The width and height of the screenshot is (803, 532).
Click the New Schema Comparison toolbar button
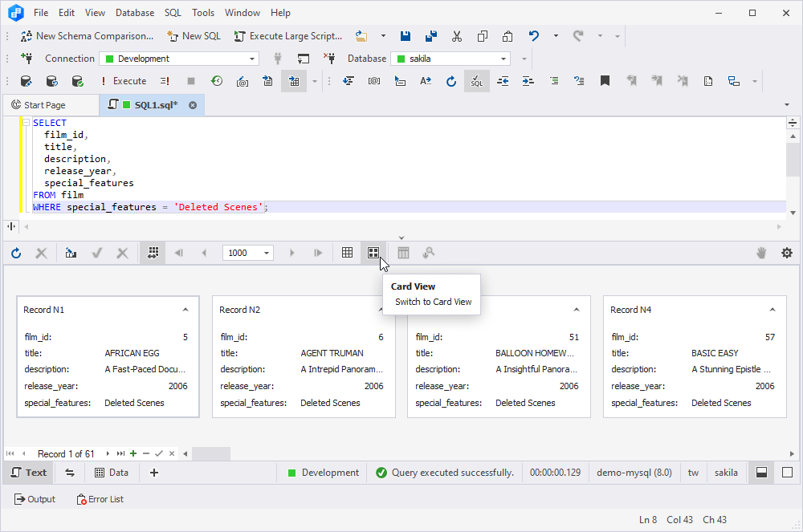pyautogui.click(x=87, y=36)
